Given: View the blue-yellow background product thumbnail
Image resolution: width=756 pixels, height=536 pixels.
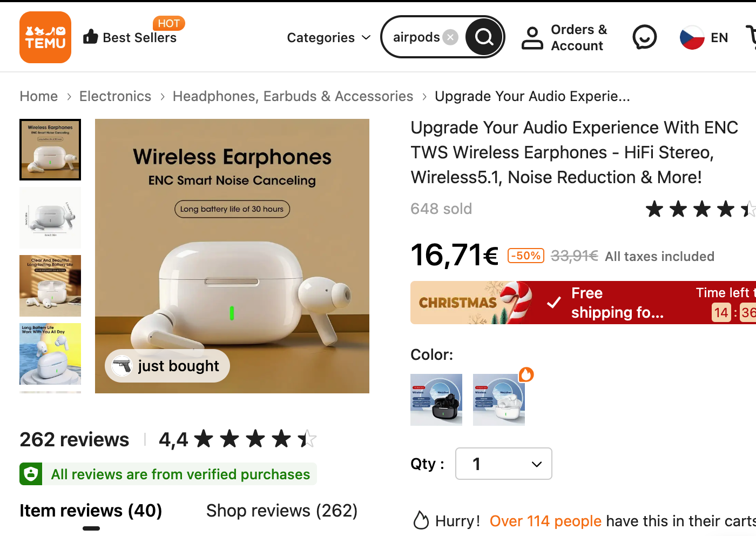Looking at the screenshot, I should [50, 353].
